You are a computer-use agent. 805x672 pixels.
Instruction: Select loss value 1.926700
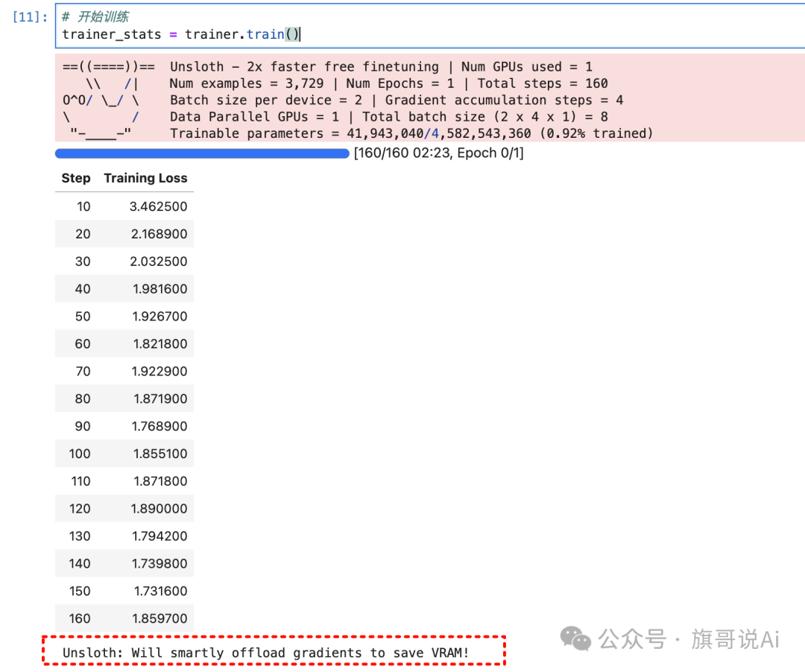pyautogui.click(x=160, y=316)
